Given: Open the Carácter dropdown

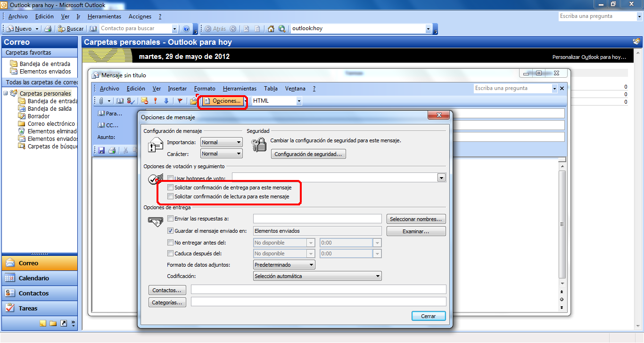Looking at the screenshot, I should click(x=221, y=154).
